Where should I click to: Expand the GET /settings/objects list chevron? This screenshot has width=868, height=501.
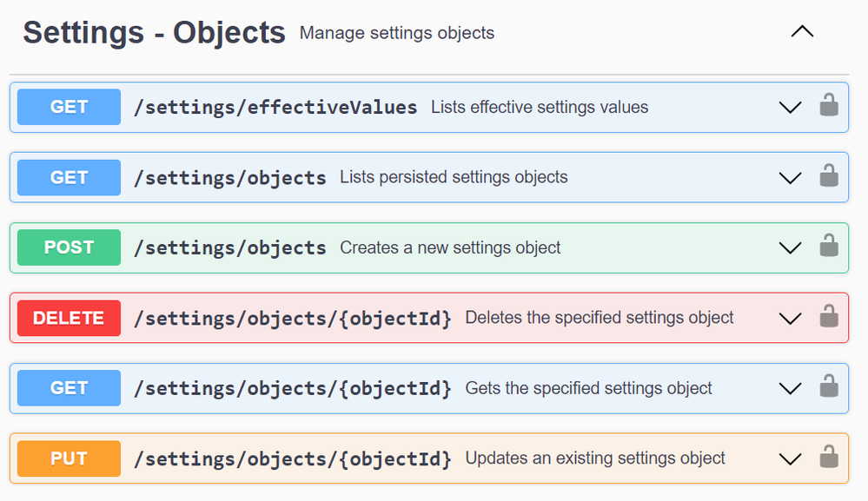pos(790,178)
